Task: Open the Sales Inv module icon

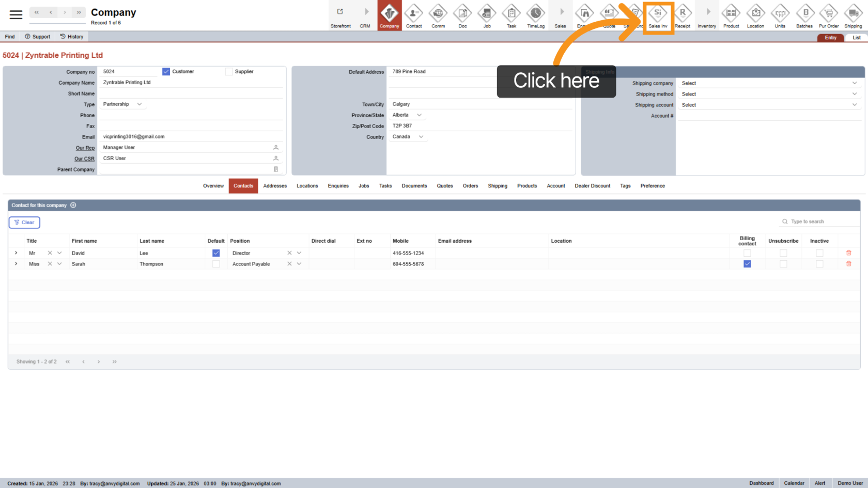Action: click(658, 16)
